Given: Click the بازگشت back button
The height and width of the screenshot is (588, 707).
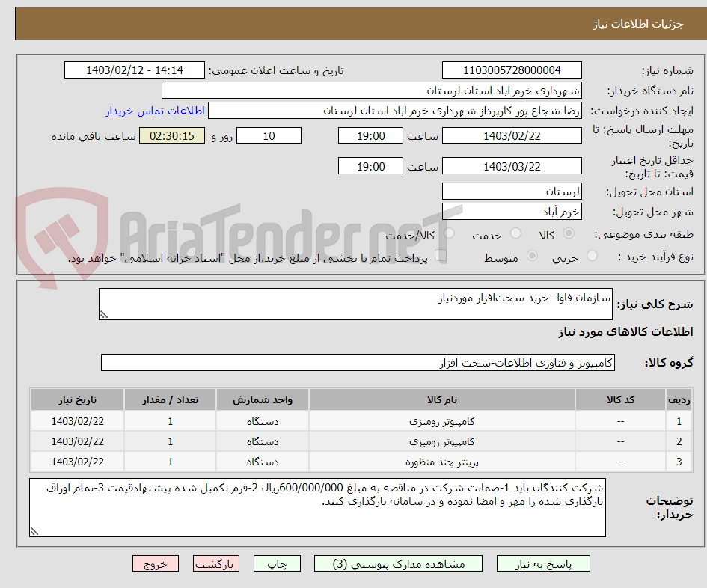Looking at the screenshot, I should pyautogui.click(x=216, y=563).
